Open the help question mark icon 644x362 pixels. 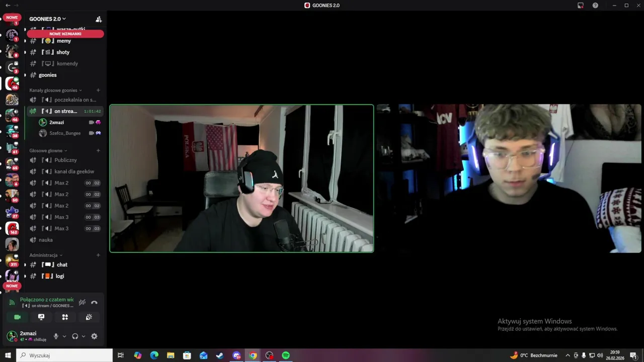coord(595,6)
